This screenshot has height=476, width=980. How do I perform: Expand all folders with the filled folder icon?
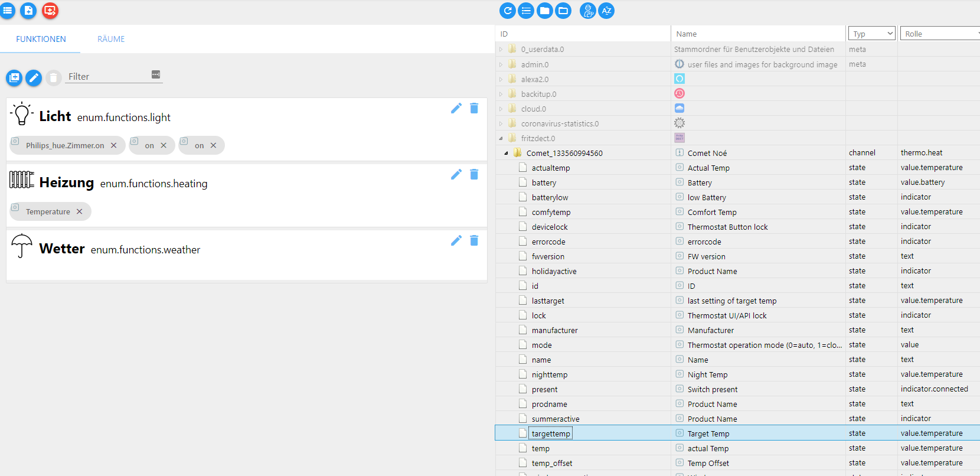pos(545,11)
